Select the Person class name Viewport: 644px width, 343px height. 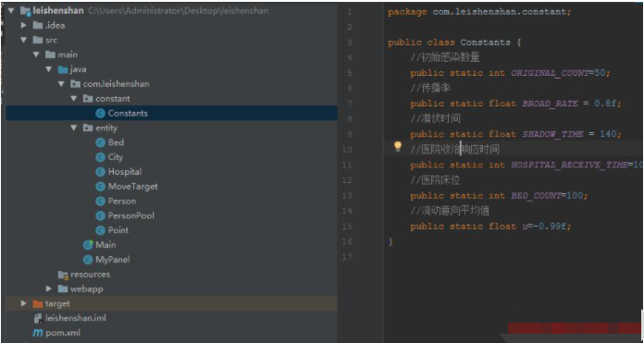point(122,201)
